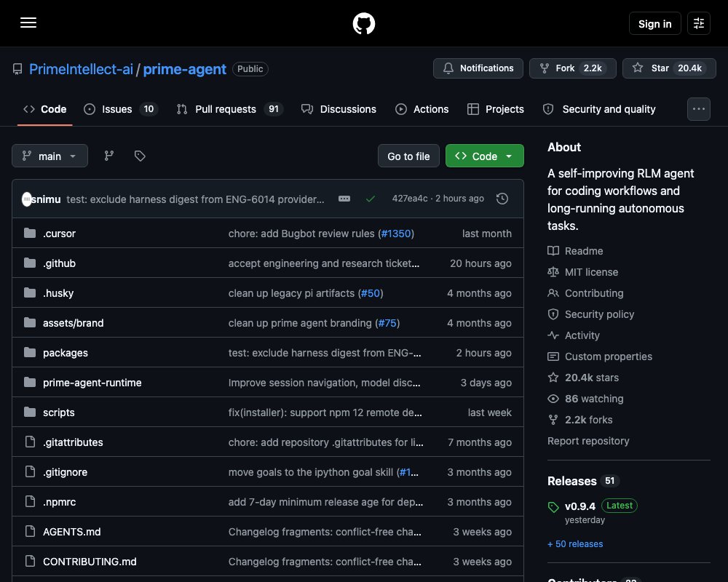
Task: Go to the Discussions tab
Action: (x=339, y=109)
